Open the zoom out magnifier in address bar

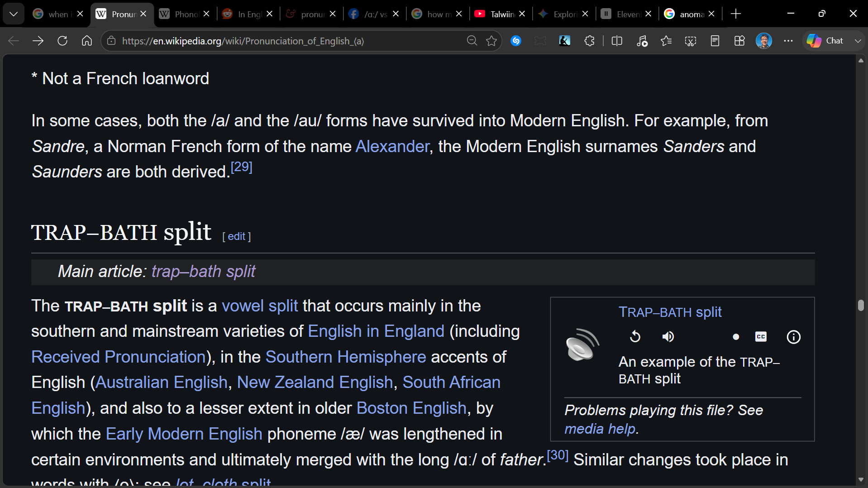472,41
